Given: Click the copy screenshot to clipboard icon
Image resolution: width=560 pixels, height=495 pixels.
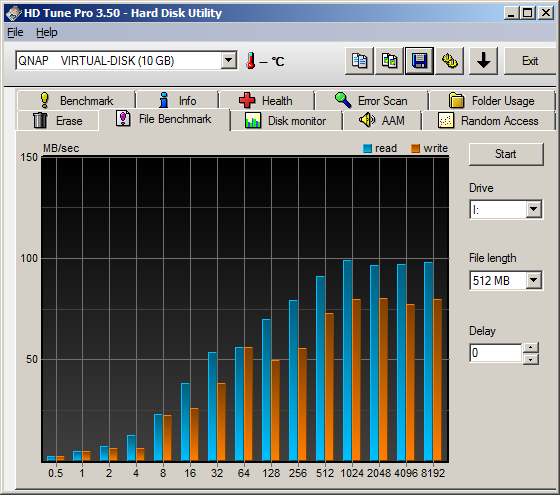Looking at the screenshot, I should click(x=389, y=61).
